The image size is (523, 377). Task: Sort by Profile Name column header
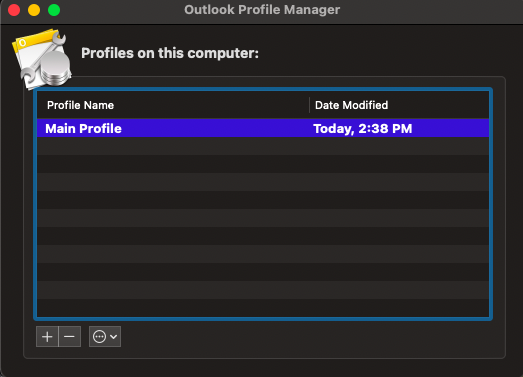tap(80, 105)
